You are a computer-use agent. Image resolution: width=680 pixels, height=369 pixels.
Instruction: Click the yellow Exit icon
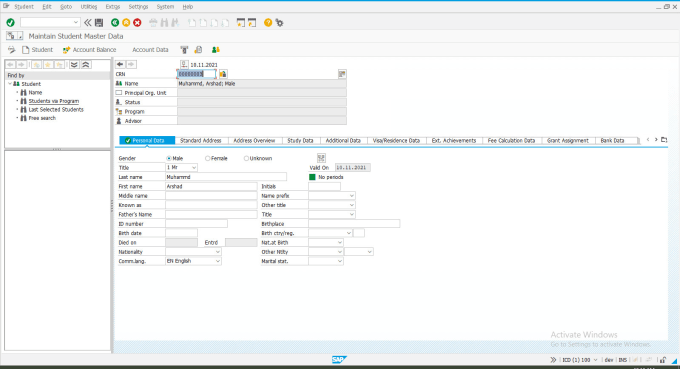(x=126, y=23)
